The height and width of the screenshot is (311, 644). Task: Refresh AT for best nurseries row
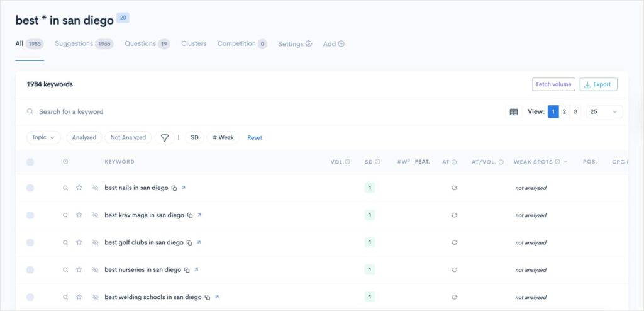[454, 270]
